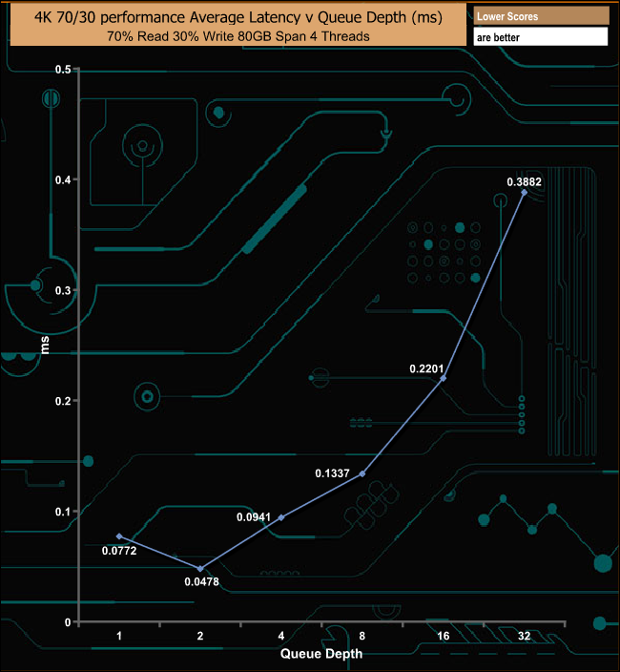Select the data point marker at queue depth 8
620x672 pixels.
click(362, 474)
